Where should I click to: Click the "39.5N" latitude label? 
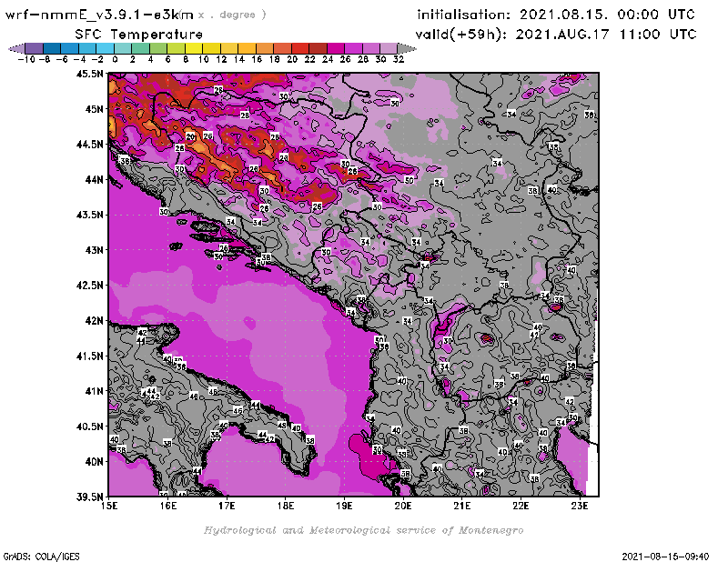(89, 497)
